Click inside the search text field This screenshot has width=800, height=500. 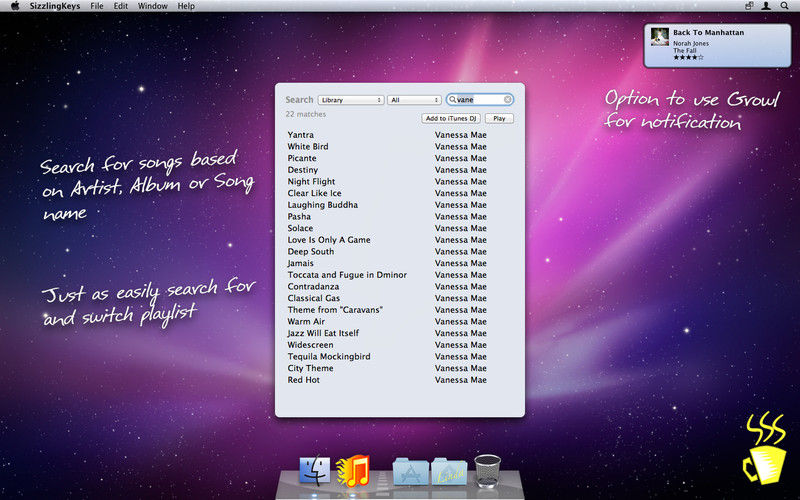point(480,99)
